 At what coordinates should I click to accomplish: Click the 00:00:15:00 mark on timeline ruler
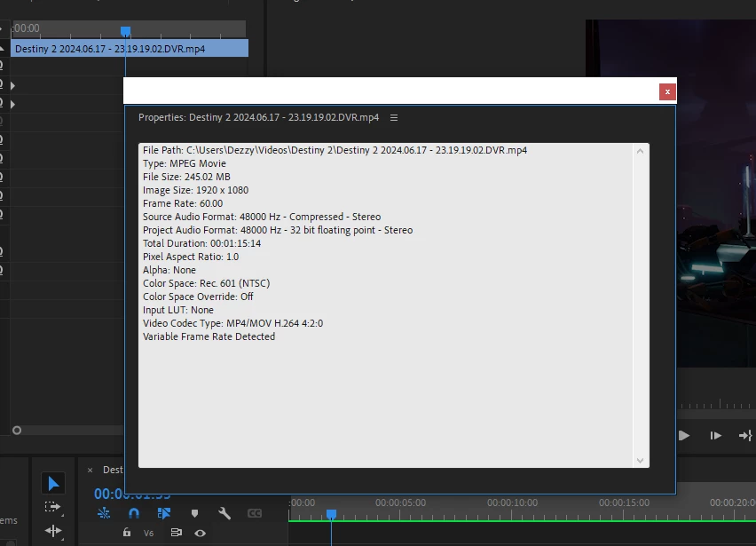point(624,502)
